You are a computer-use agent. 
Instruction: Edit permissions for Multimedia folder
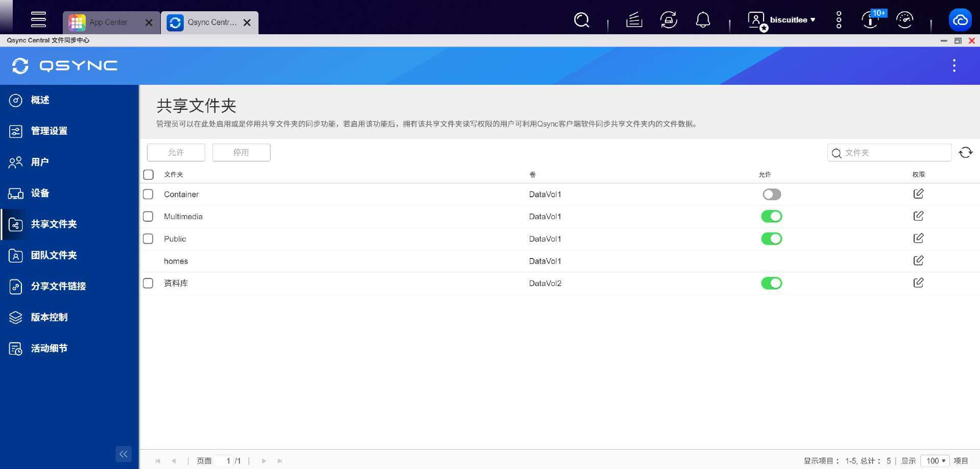[x=918, y=216]
